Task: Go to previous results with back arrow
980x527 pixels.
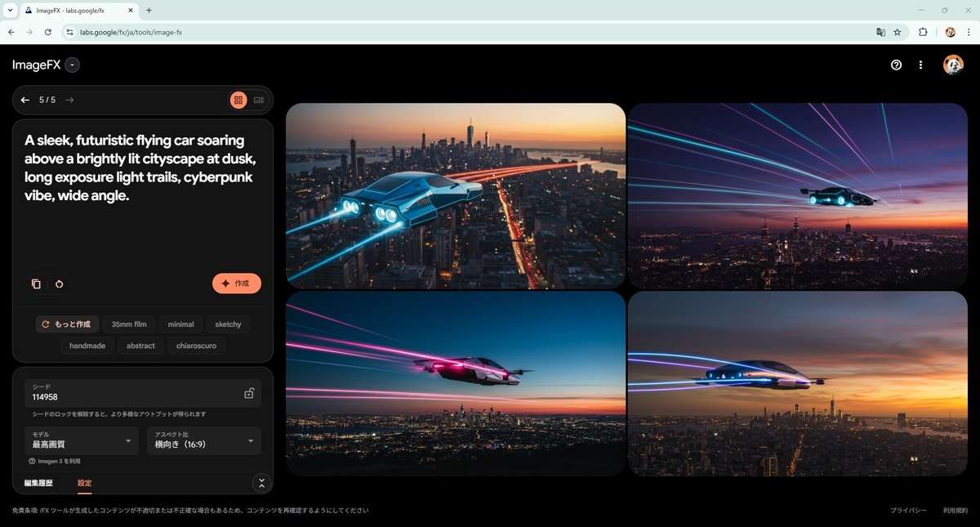Action: [x=24, y=100]
